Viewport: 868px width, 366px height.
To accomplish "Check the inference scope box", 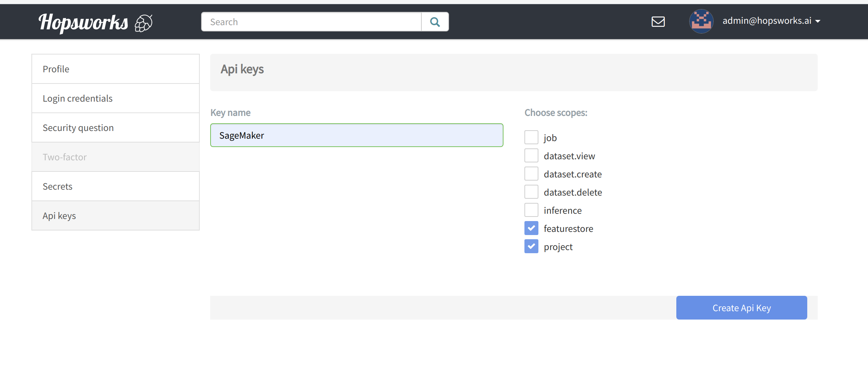I will point(531,210).
